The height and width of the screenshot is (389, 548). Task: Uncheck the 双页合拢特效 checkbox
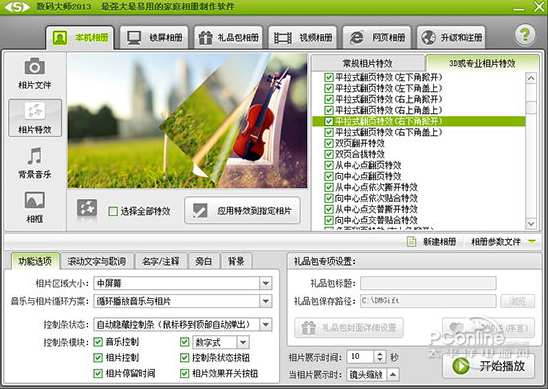tap(329, 154)
